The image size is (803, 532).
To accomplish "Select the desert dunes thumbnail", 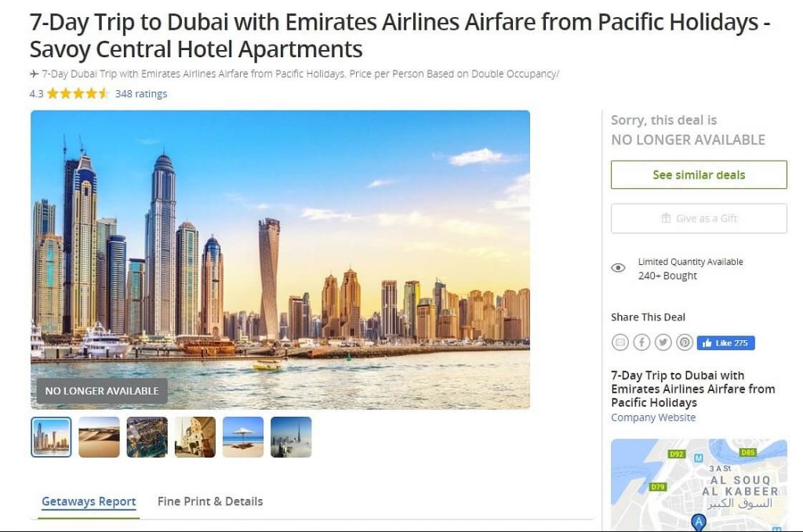I will click(99, 437).
